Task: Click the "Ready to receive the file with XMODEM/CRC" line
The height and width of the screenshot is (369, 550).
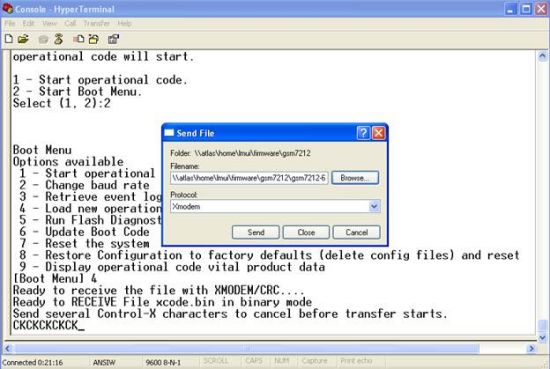Action: 159,290
